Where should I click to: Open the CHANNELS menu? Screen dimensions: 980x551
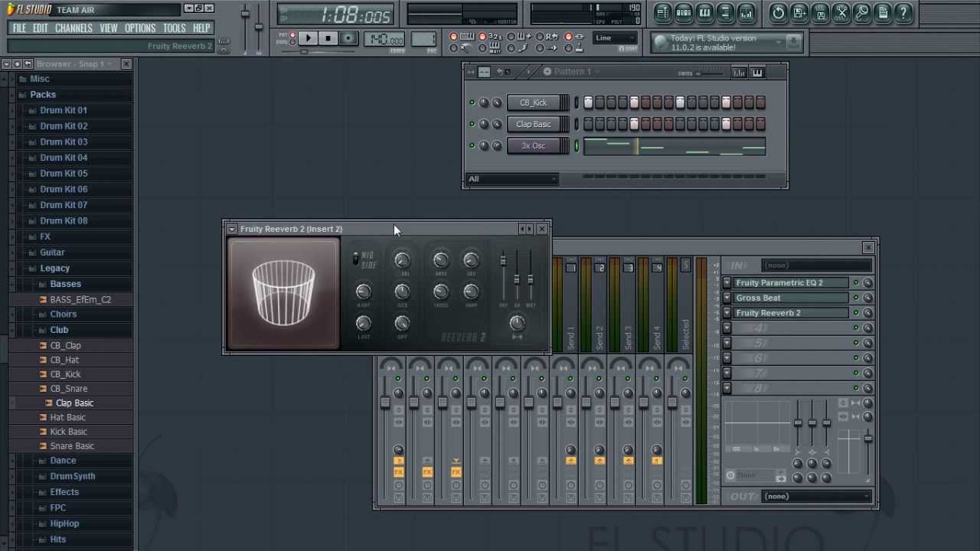tap(73, 28)
